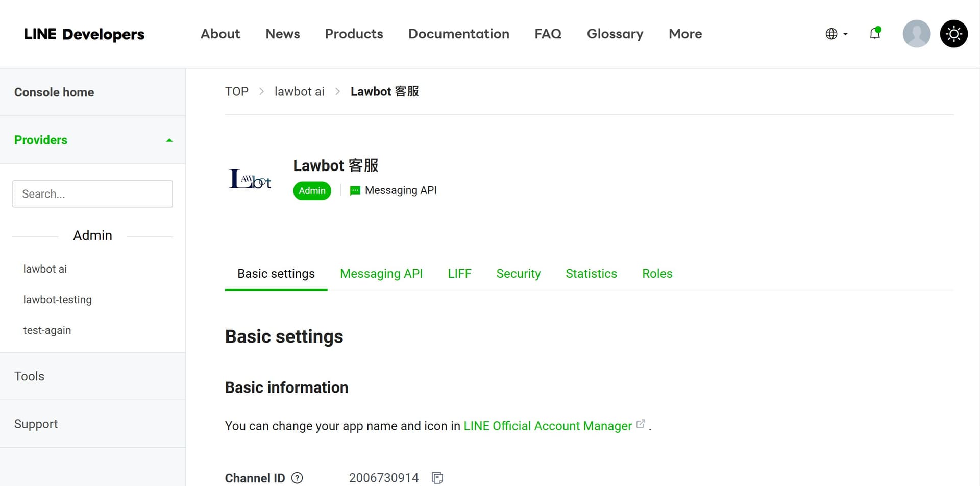Go to Console home
980x486 pixels.
tap(54, 92)
